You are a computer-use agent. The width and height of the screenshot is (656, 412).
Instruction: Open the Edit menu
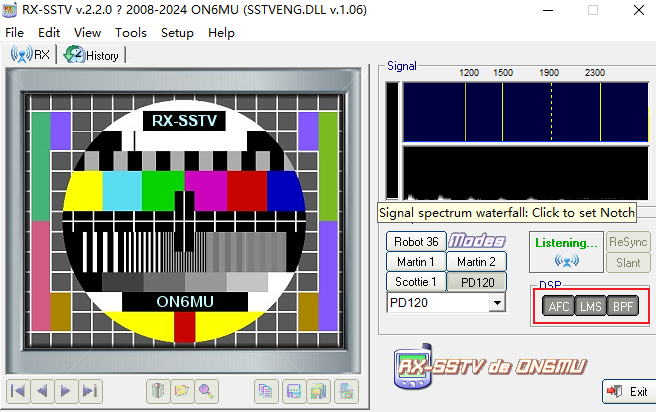click(x=49, y=33)
